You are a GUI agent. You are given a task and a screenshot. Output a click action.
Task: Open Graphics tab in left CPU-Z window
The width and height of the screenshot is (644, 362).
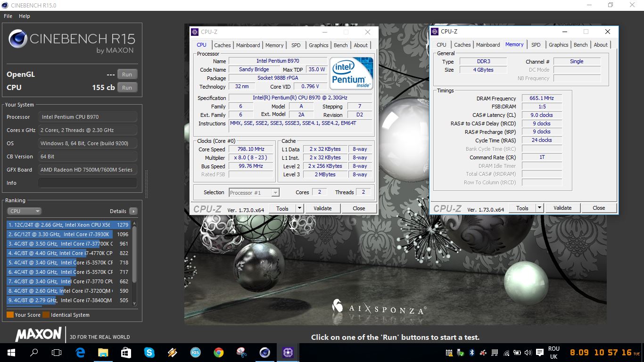click(x=319, y=45)
